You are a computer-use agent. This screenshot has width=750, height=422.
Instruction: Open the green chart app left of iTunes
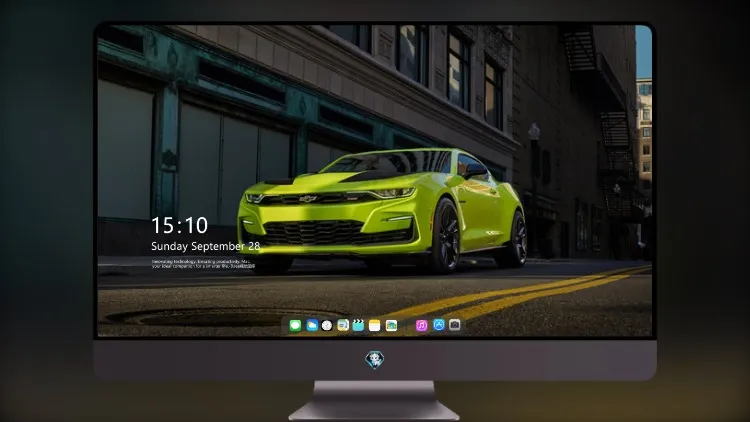tap(391, 326)
